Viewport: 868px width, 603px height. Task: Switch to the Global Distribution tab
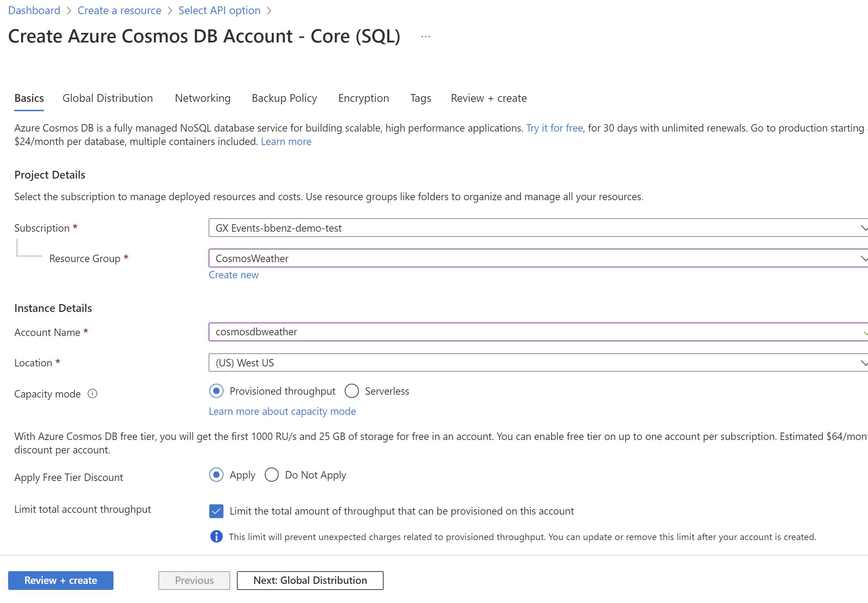click(x=107, y=98)
